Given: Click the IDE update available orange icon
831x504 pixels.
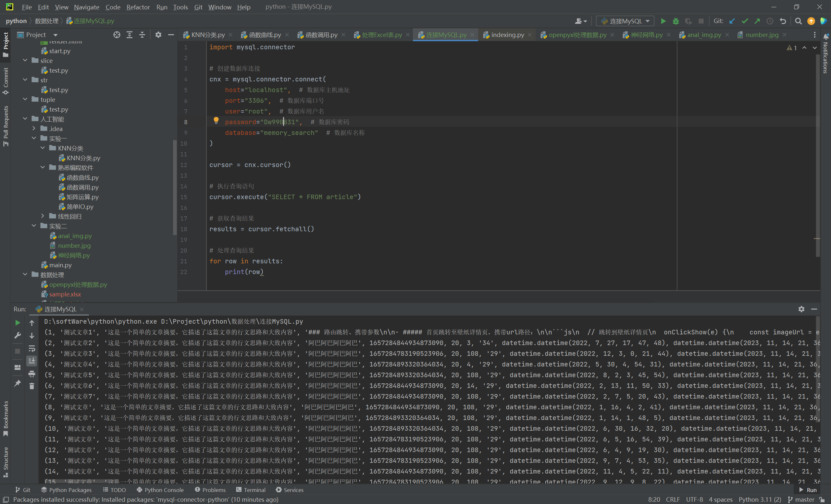Looking at the screenshot, I should [811, 21].
